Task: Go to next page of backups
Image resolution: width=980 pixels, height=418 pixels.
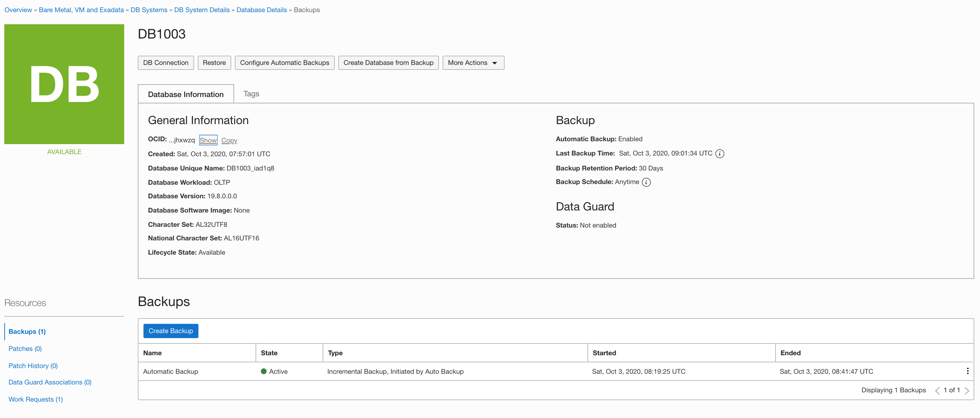Action: [x=967, y=391]
